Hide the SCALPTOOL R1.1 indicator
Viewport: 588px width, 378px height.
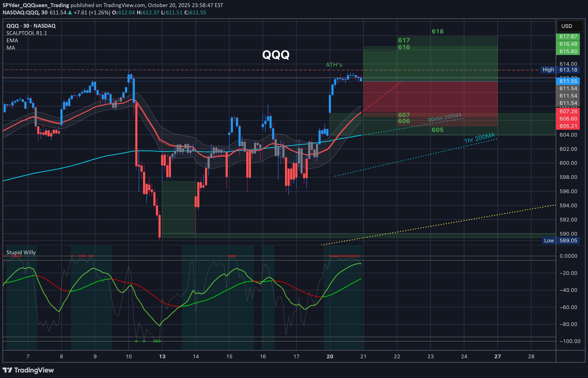click(x=26, y=33)
